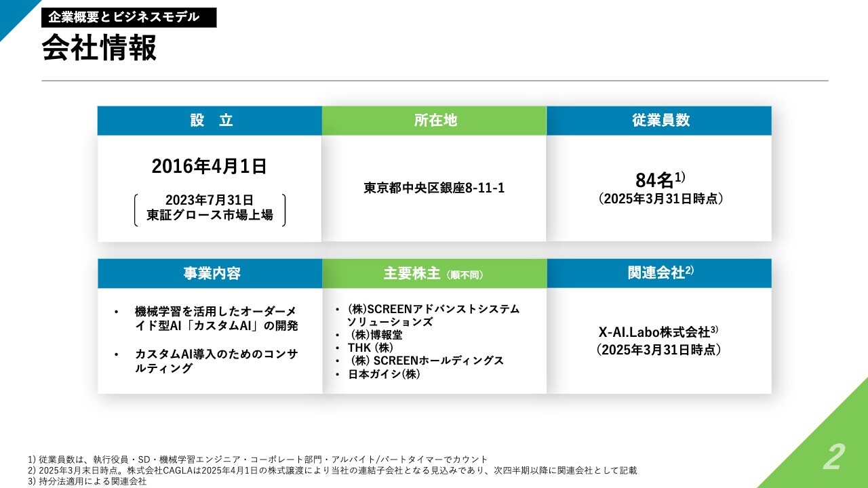This screenshot has height=488, width=868.
Task: Click the 東証グロース市場上場 text
Action: click(210, 216)
